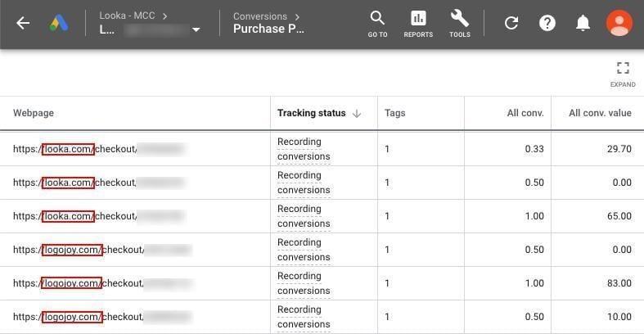Open the help question mark icon

pyautogui.click(x=547, y=23)
